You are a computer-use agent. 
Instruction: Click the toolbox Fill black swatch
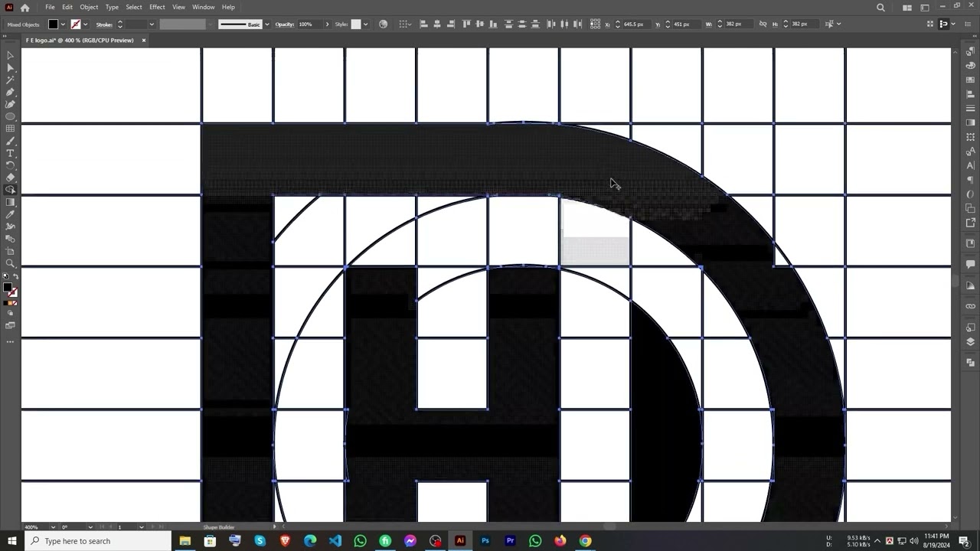[7, 288]
